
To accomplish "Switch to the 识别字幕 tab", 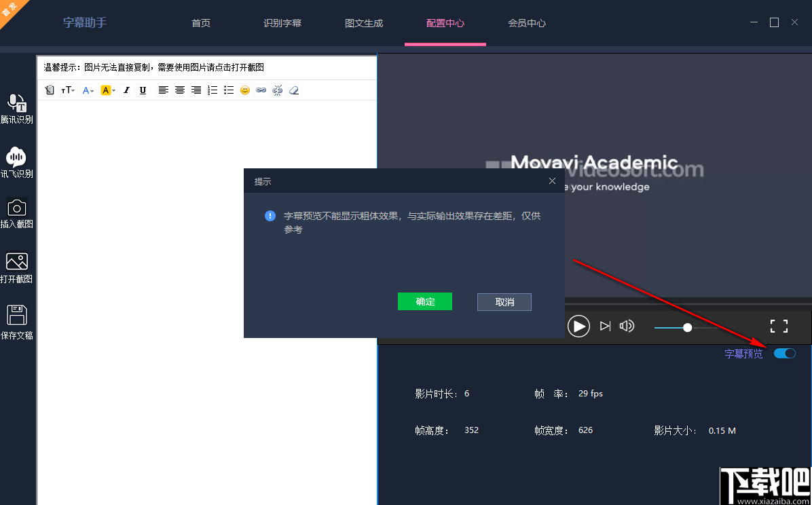I will click(x=282, y=22).
